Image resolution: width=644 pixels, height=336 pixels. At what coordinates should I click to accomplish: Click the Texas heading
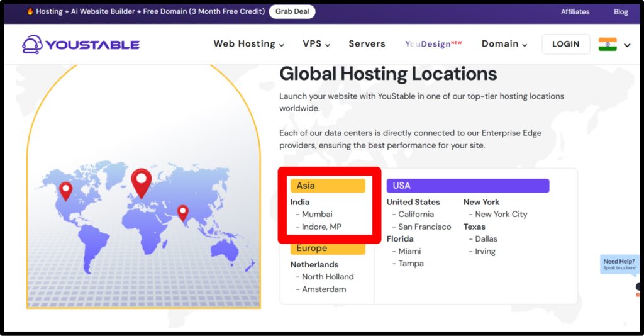(x=474, y=227)
